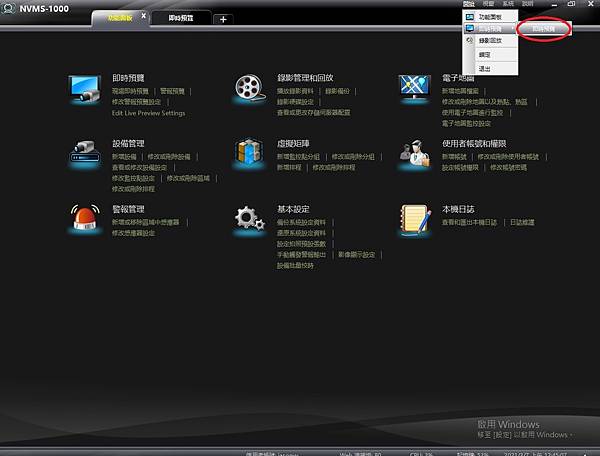Open the 視窗 menu in the menu bar
Image resolution: width=600 pixels, height=456 pixels.
tap(488, 4)
